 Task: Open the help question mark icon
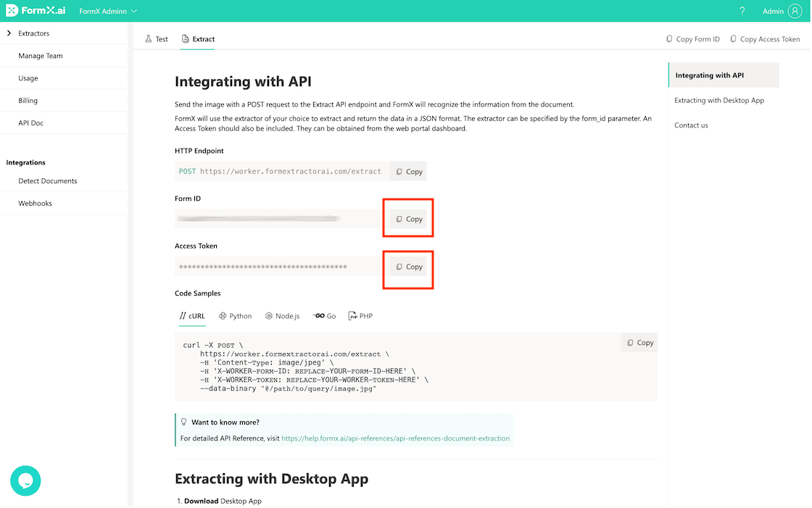tap(742, 11)
